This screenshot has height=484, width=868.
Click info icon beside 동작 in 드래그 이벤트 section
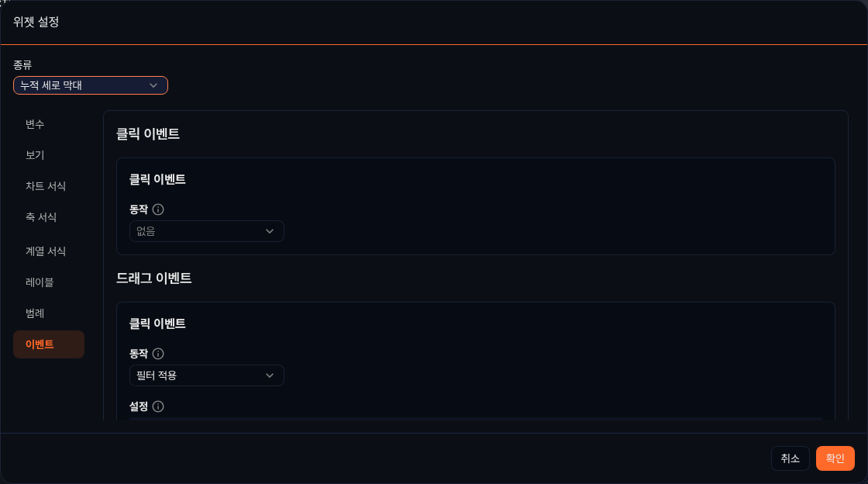pos(158,354)
